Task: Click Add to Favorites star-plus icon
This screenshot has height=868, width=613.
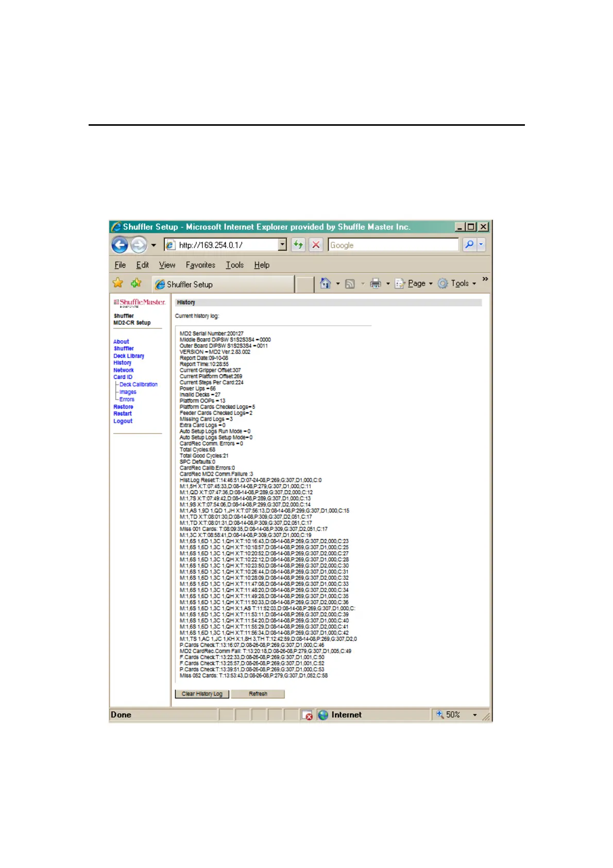Action: tap(136, 283)
